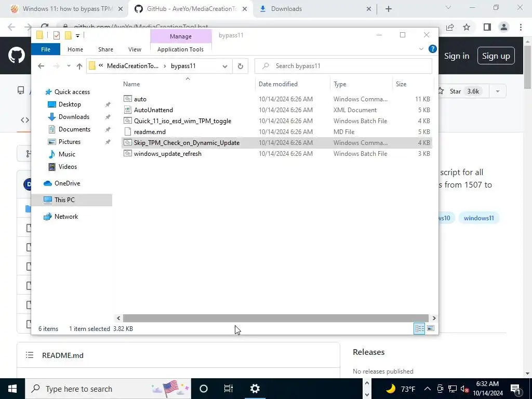This screenshot has width=532, height=399.
Task: Open Application Tools ribbon tab
Action: coord(180,49)
